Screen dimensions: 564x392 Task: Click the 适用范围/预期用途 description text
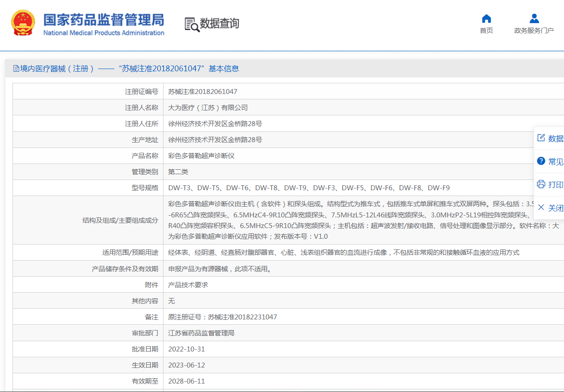click(x=343, y=253)
